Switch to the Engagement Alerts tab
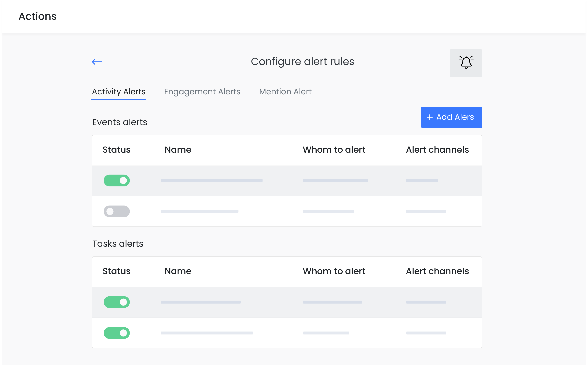This screenshot has width=588, height=365. (202, 92)
